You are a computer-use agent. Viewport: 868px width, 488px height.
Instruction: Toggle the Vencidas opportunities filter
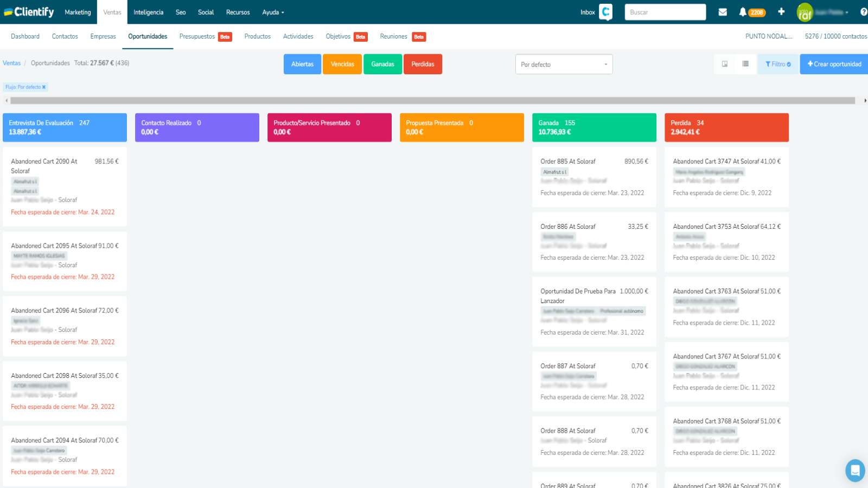(342, 64)
